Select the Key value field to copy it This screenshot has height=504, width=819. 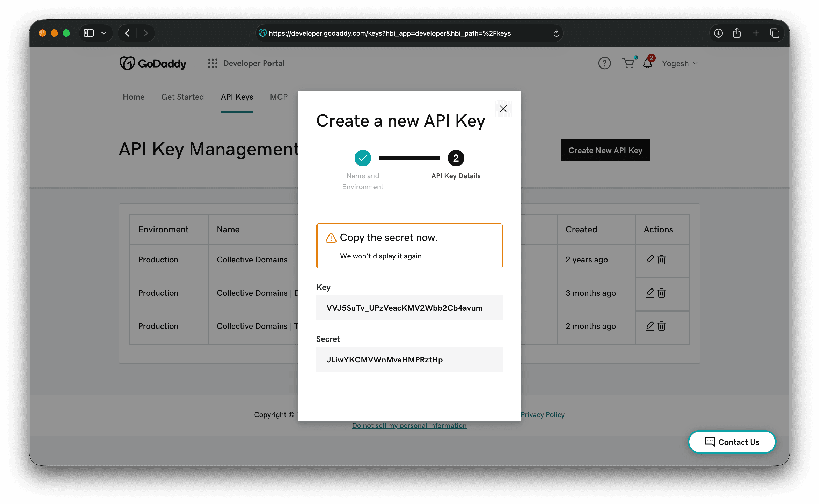pos(409,307)
